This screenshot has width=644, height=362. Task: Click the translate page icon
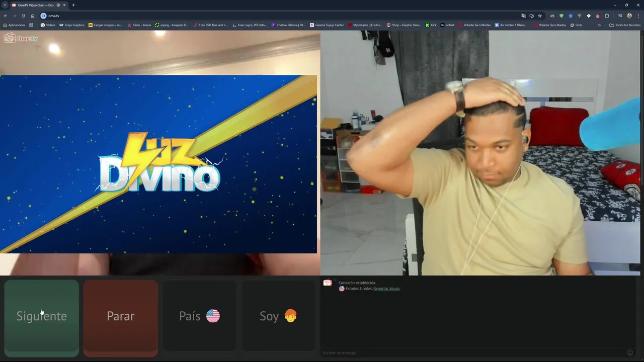tap(524, 16)
